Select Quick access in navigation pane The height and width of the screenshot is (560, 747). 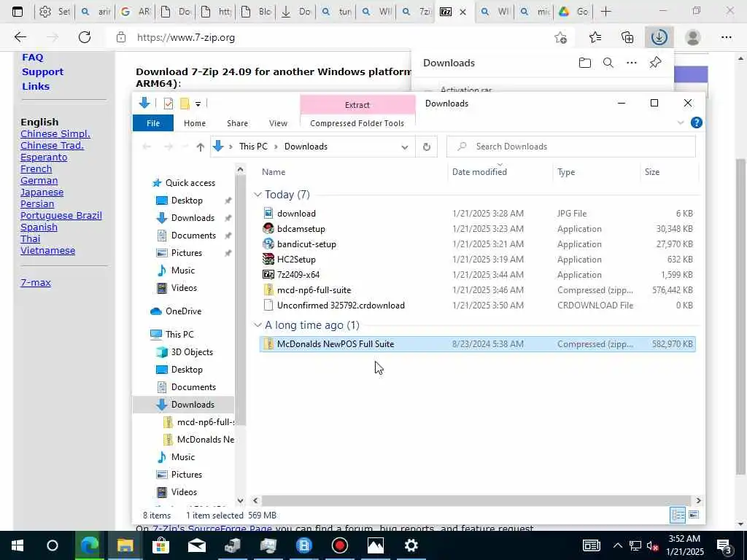[x=190, y=183]
